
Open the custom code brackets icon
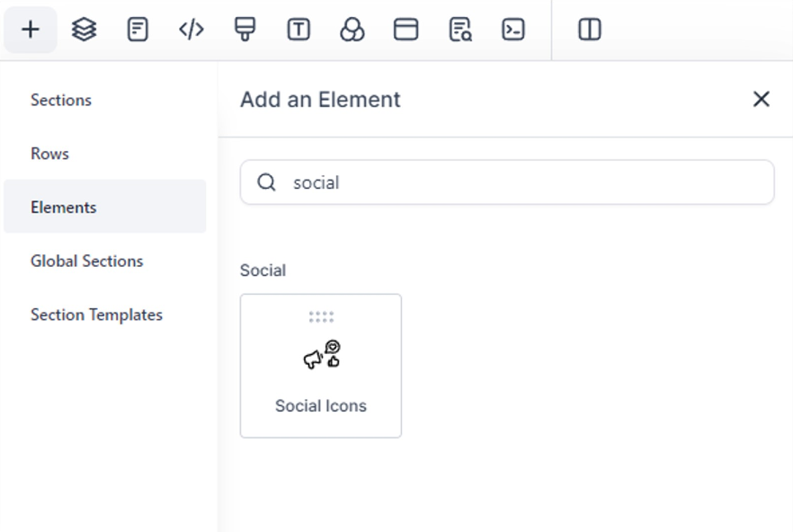[x=192, y=30]
